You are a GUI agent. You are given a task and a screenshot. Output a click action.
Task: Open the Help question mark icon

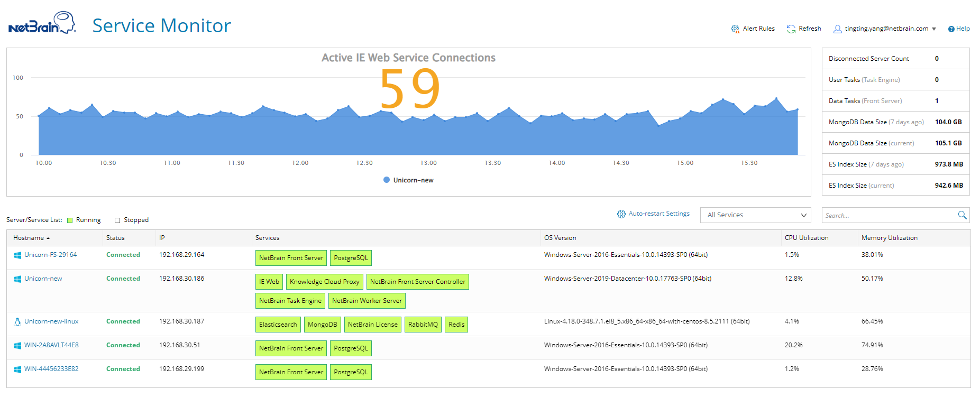[951, 29]
